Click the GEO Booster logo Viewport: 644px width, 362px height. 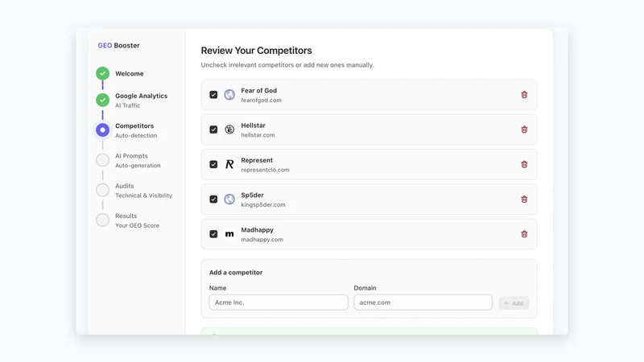click(118, 46)
